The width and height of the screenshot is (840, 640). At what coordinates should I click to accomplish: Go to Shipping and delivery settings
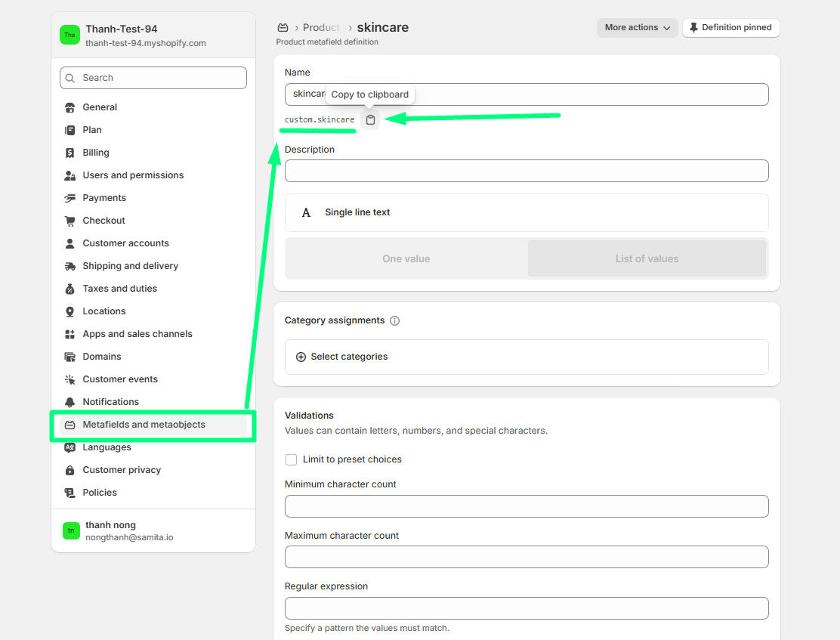tap(130, 266)
